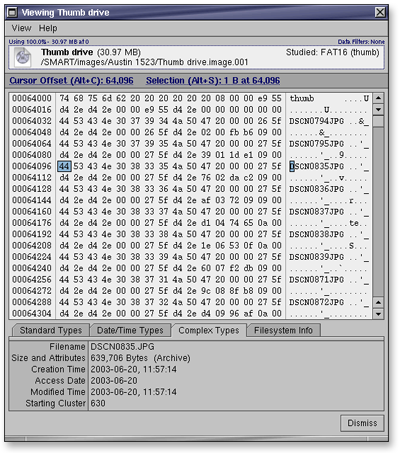400x453 pixels.
Task: Click the scroll up arrow at the top of hex view
Action: coord(378,98)
